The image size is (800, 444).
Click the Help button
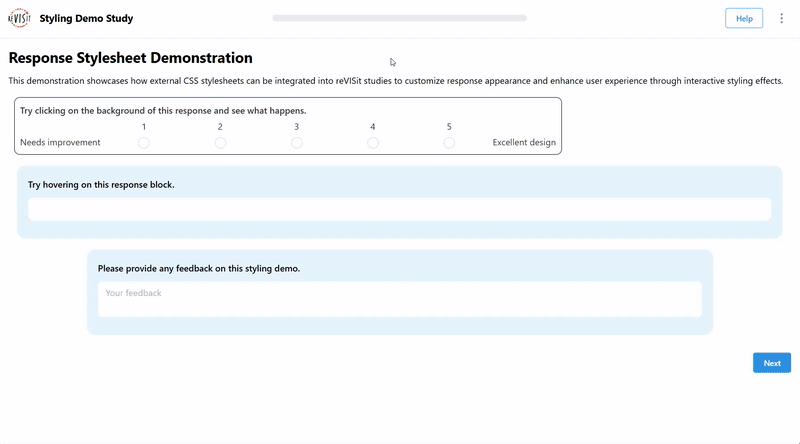point(743,18)
